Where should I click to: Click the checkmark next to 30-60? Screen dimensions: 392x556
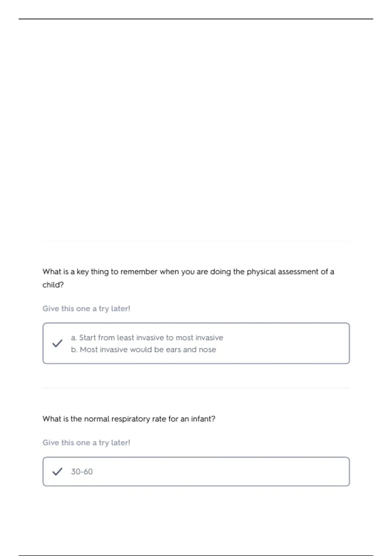tap(57, 472)
